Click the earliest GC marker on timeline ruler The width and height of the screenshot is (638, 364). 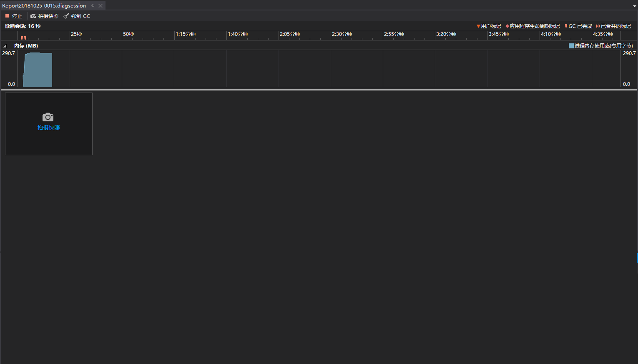pyautogui.click(x=22, y=38)
